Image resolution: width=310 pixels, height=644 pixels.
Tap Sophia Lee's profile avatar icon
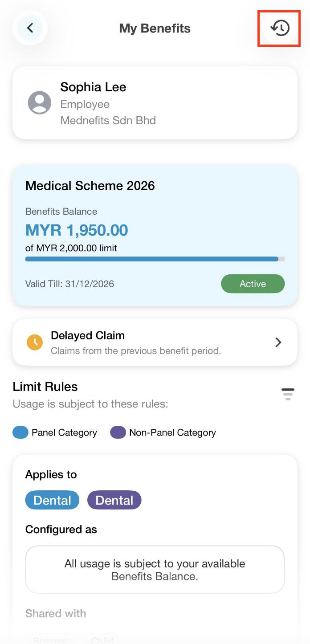click(40, 103)
